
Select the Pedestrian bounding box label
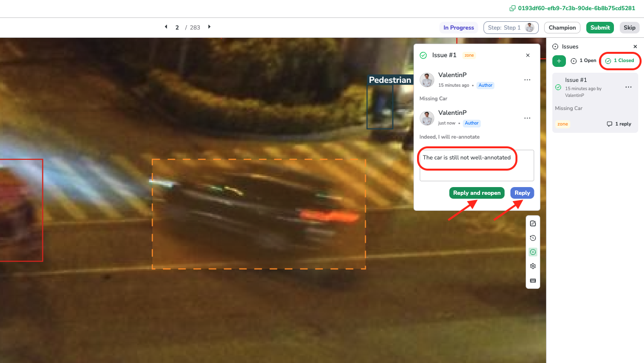pyautogui.click(x=390, y=80)
